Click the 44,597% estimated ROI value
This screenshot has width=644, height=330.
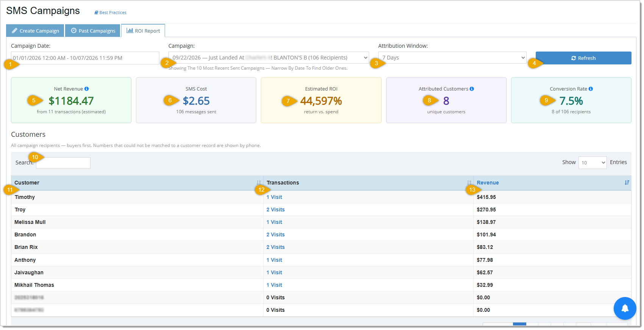[321, 101]
